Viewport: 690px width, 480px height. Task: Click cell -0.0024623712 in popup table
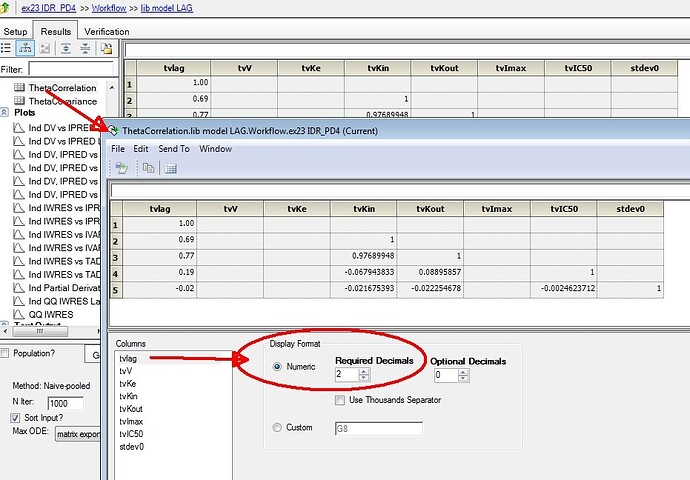(x=564, y=289)
